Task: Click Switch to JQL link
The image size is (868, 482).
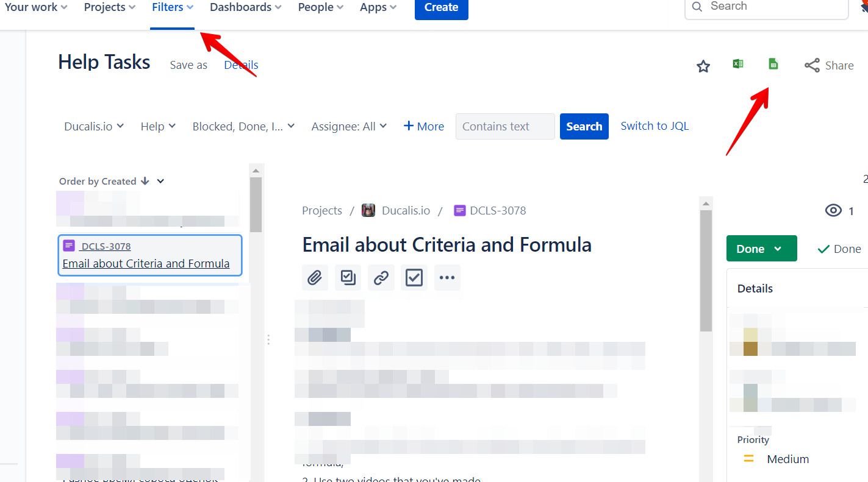Action: coord(655,126)
